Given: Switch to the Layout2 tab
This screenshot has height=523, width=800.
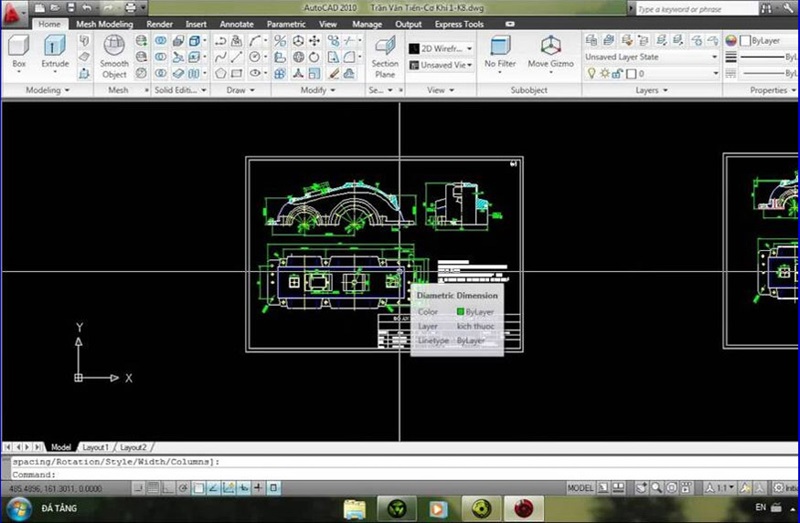Looking at the screenshot, I should tap(133, 447).
